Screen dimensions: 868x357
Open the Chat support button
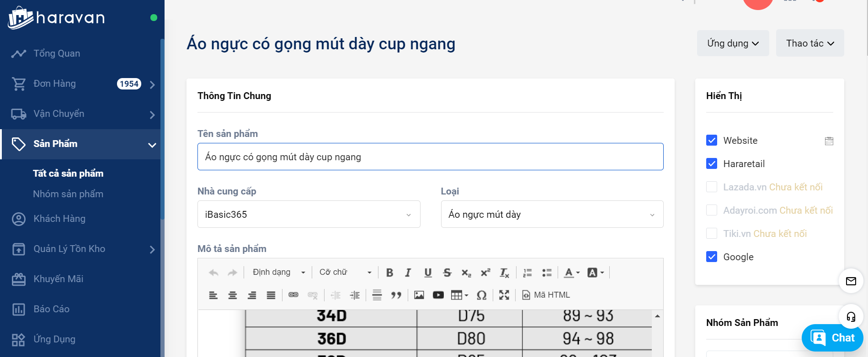click(832, 338)
